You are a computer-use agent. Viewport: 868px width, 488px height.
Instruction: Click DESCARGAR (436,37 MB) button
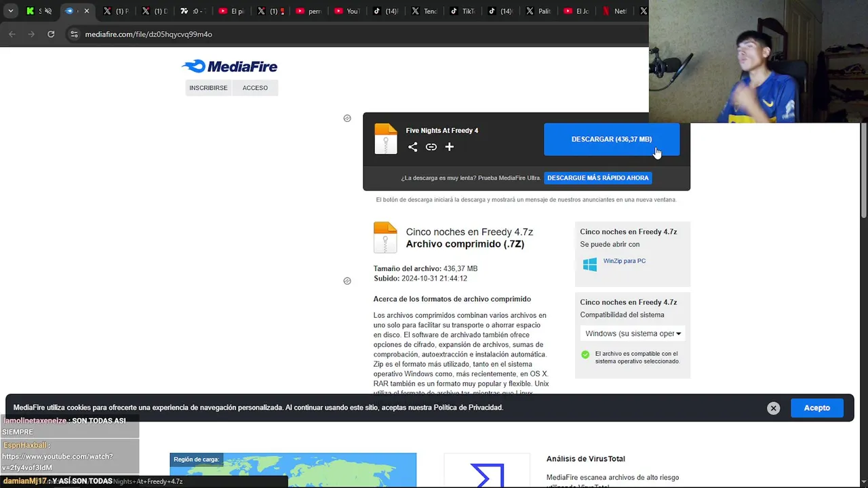[612, 139]
